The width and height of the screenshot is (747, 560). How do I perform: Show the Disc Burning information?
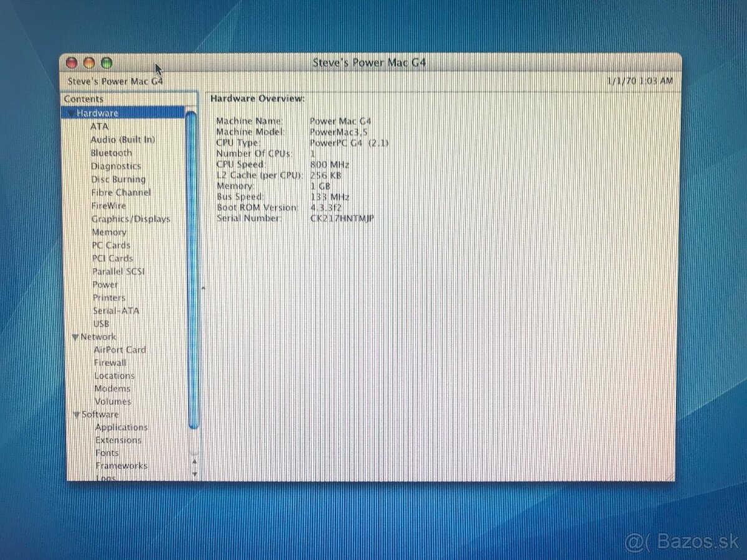[x=118, y=179]
